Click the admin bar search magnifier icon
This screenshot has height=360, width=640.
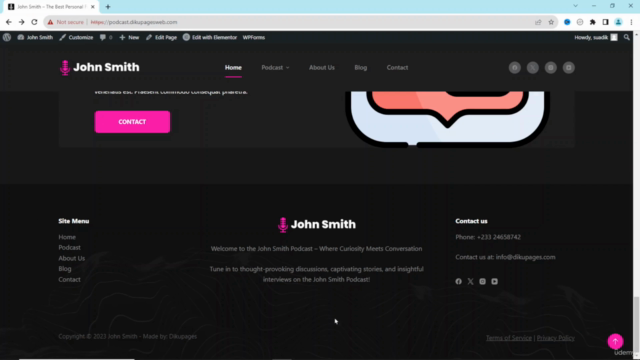coord(627,37)
